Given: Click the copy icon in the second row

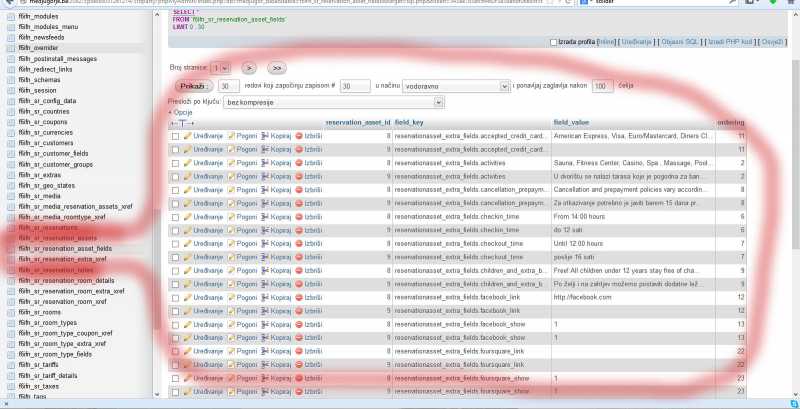Looking at the screenshot, I should pos(265,148).
